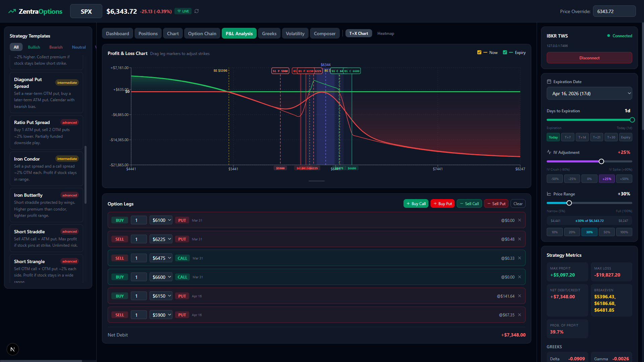Open the SPX ticker selector

[x=86, y=11]
